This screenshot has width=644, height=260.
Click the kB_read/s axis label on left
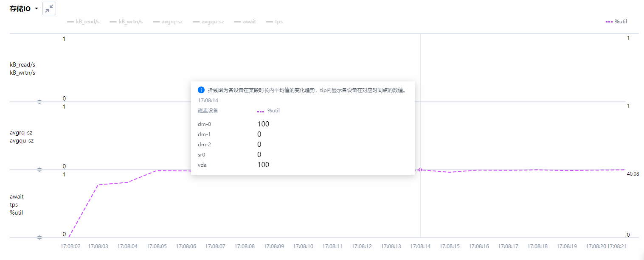click(x=22, y=64)
